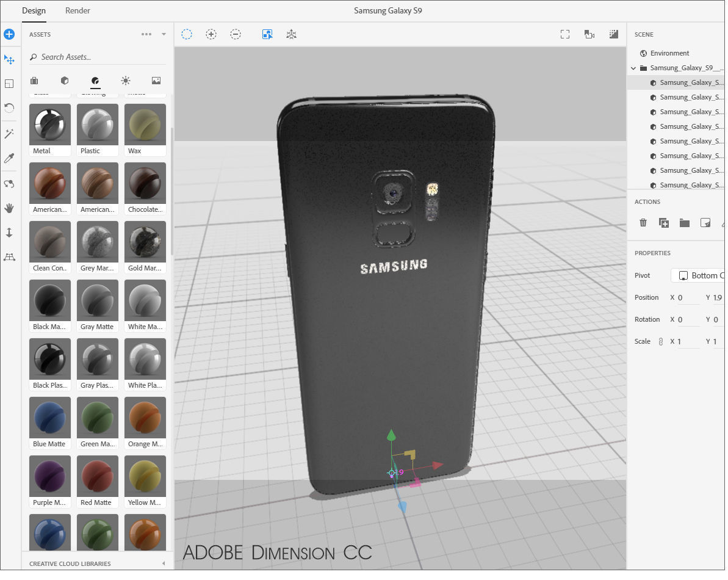Apply the Purple Matte material swatch
Viewport: 728px width, 580px height.
point(49,481)
